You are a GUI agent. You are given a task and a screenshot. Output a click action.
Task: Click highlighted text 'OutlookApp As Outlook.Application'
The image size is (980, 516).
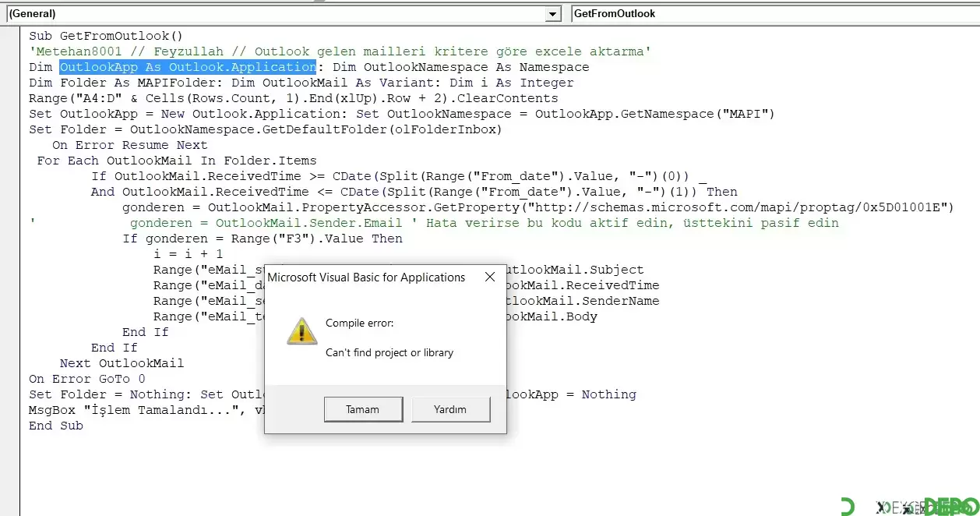click(188, 67)
